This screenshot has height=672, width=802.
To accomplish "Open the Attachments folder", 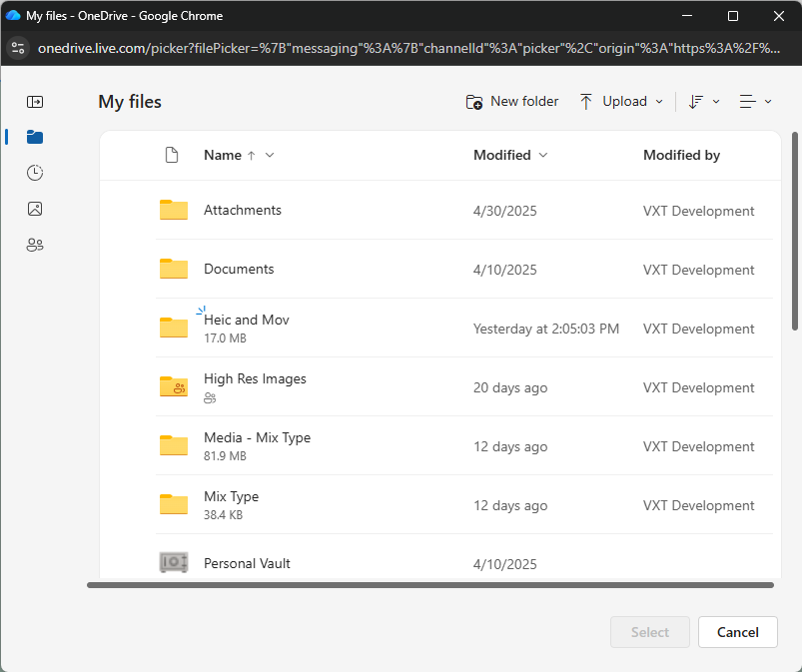I will (x=243, y=210).
